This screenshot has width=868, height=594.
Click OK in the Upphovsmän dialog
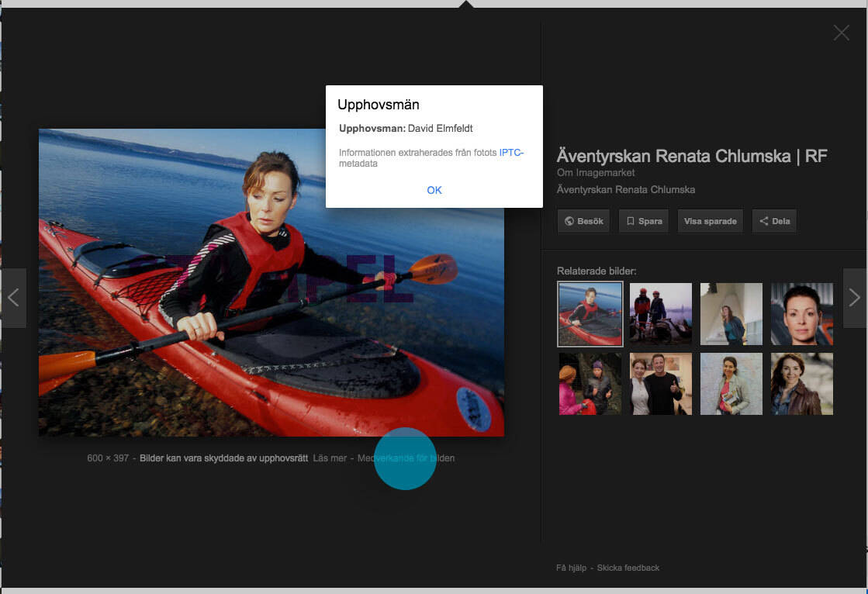pos(434,190)
